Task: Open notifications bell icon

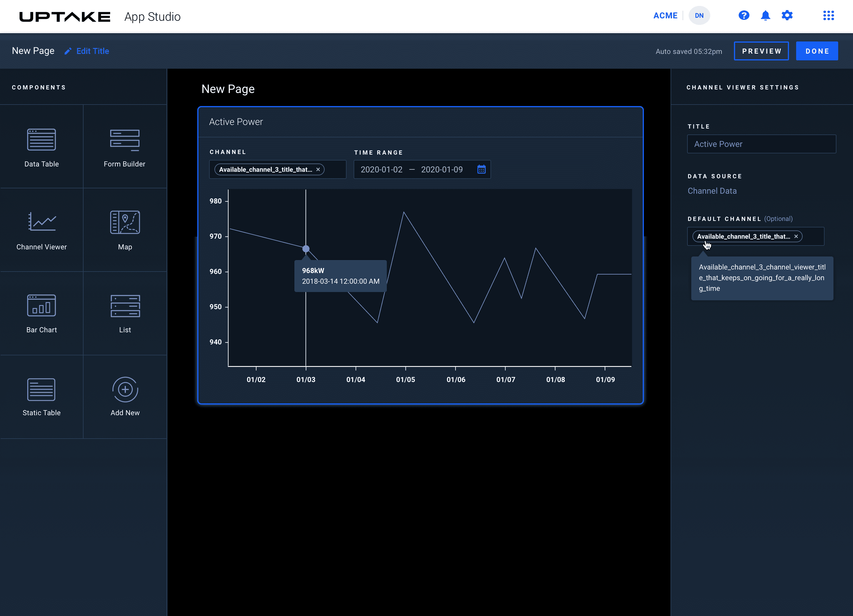Action: click(765, 15)
